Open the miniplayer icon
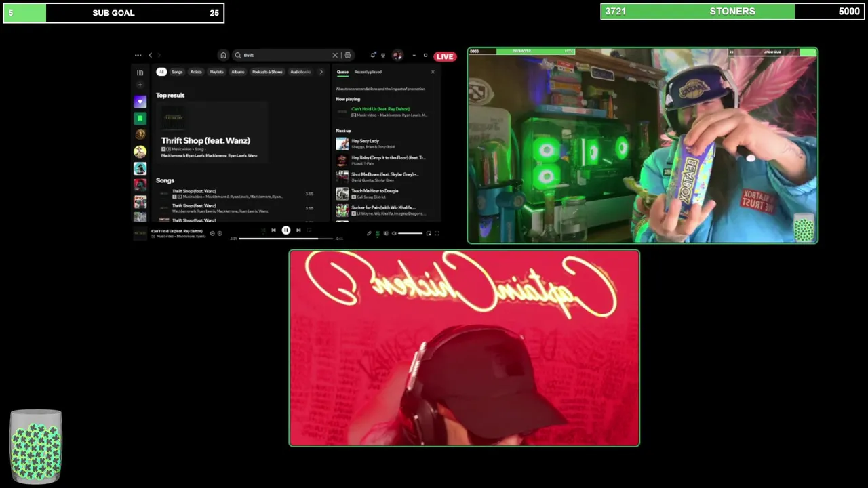Viewport: 868px width, 488px height. [x=429, y=233]
